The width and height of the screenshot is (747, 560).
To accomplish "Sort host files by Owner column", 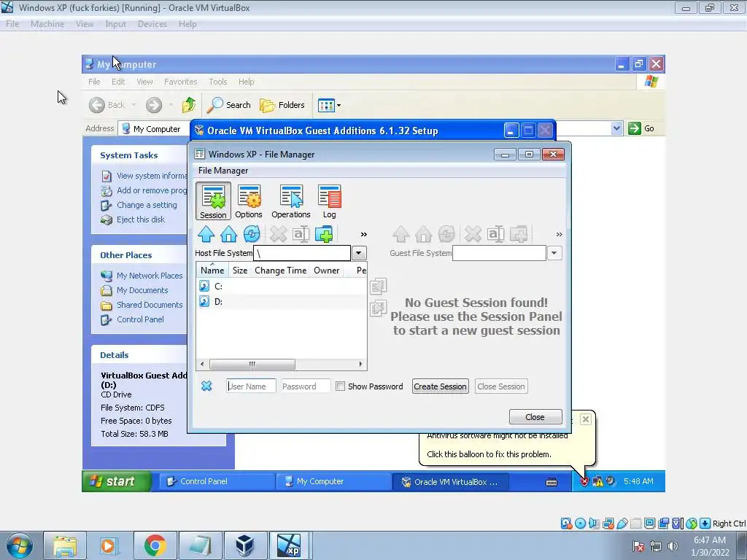I will [326, 271].
